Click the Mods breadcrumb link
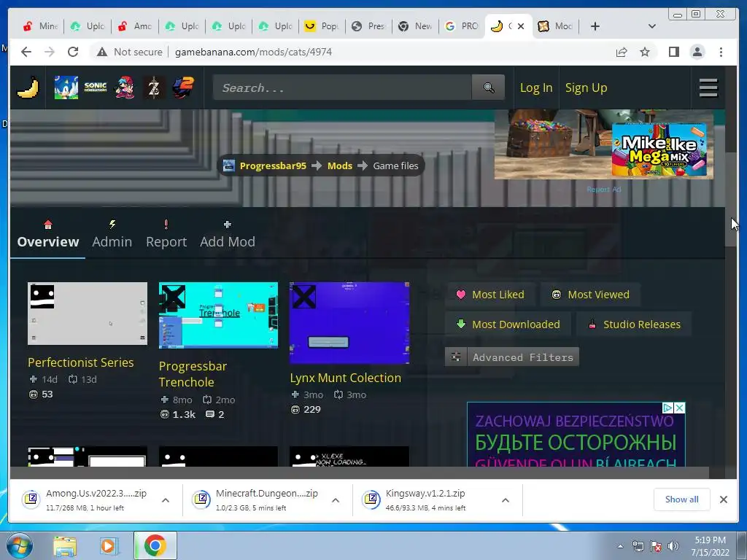Viewport: 747px width, 560px height. tap(340, 166)
